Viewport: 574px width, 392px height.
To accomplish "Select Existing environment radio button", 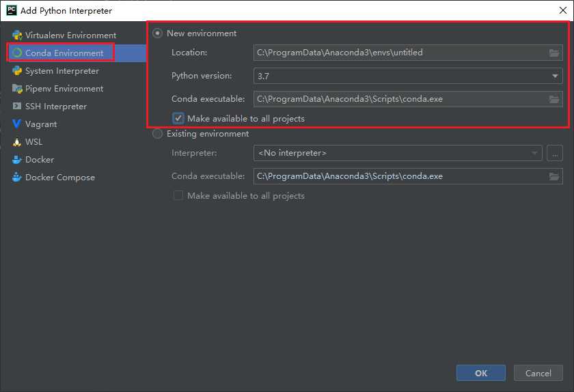I will 157,134.
